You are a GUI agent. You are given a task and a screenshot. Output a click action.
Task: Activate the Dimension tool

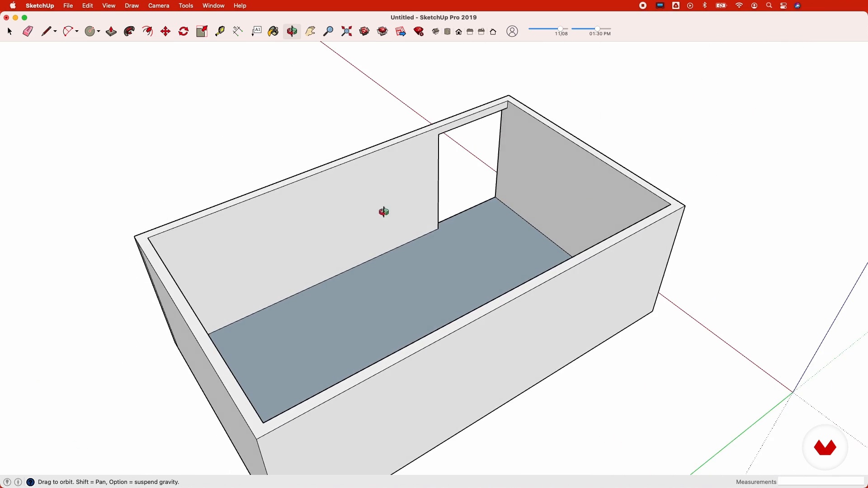point(238,31)
